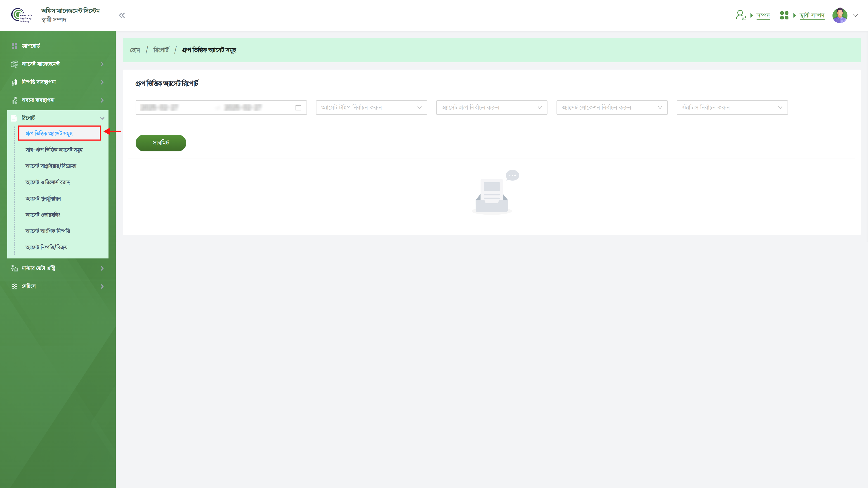The image size is (868, 488).
Task: Collapse sidebar with double-chevron icon
Action: (x=122, y=16)
